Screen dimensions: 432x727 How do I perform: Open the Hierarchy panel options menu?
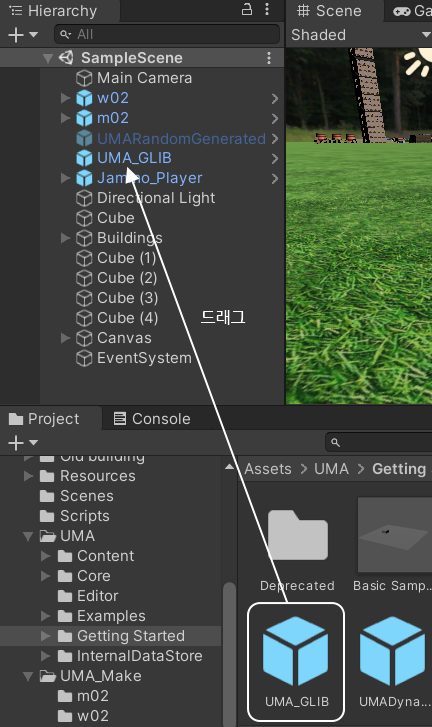(267, 9)
